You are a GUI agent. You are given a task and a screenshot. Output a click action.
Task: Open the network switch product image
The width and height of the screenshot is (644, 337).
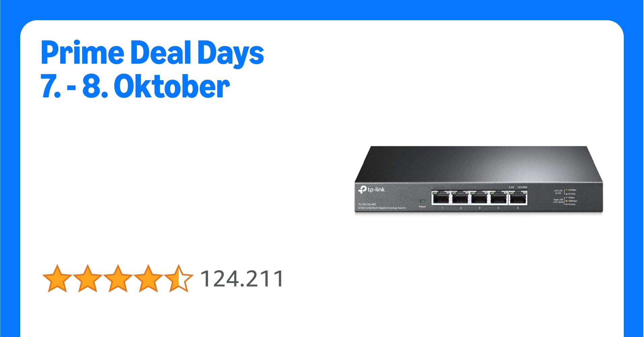tap(478, 180)
